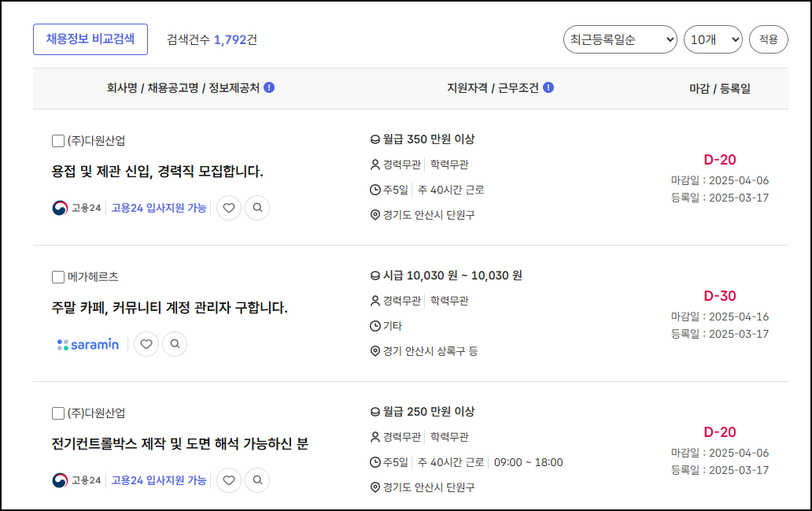The width and height of the screenshot is (812, 511).
Task: Switch to 채용정보 비교검색 tab
Action: [90, 39]
